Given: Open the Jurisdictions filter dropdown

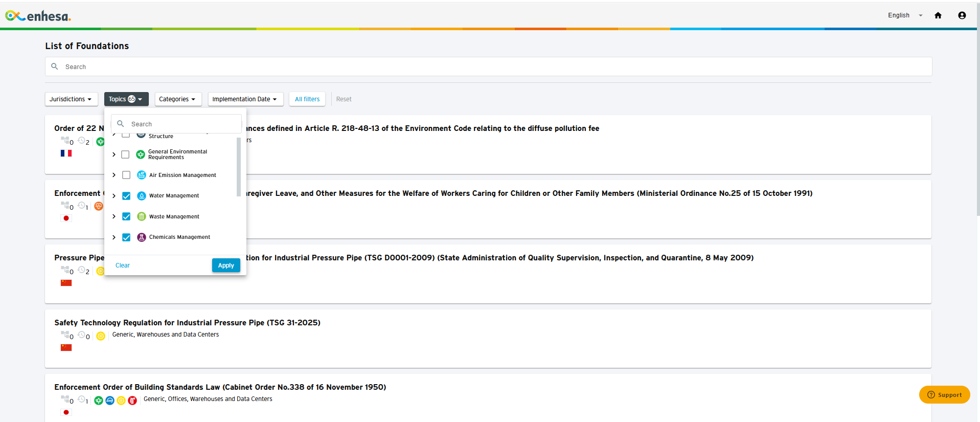Looking at the screenshot, I should 71,99.
